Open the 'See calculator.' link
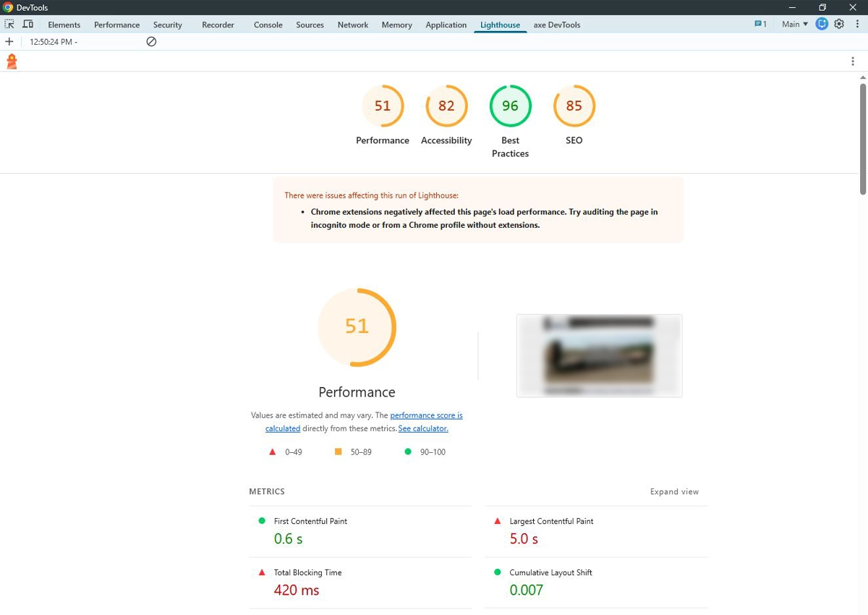 (423, 428)
